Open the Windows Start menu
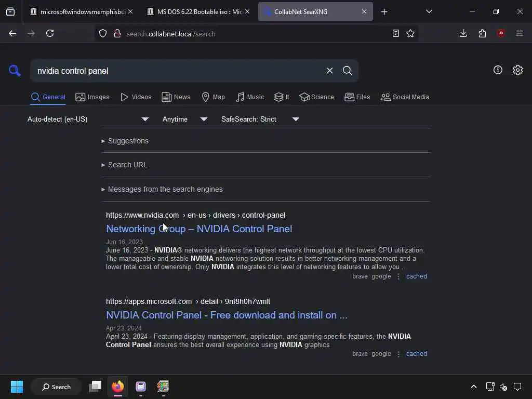Screen dimensions: 532x399 (17, 387)
